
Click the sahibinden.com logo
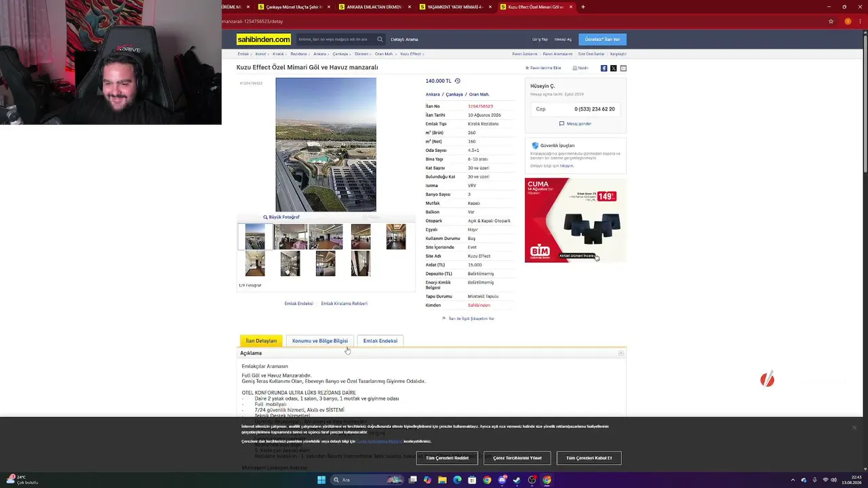tap(264, 39)
